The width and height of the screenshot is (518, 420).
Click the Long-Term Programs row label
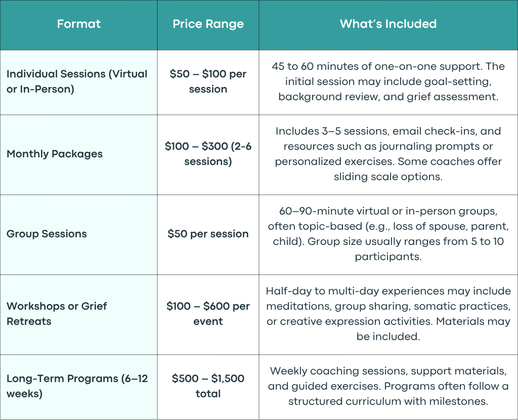point(77,386)
